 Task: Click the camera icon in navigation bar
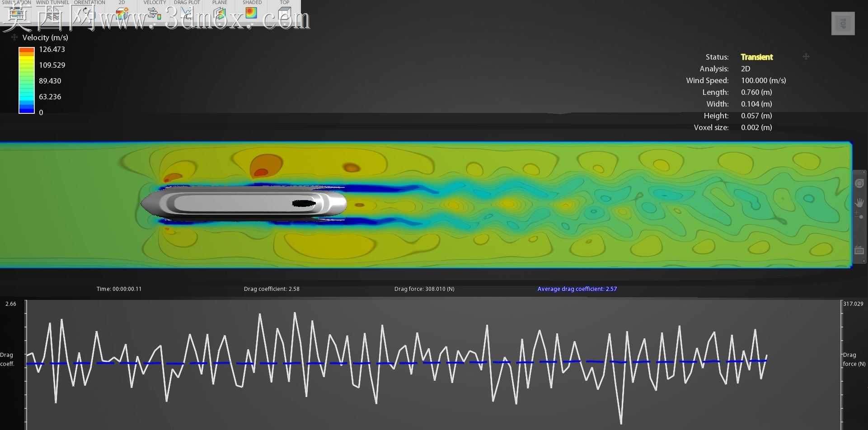click(859, 250)
